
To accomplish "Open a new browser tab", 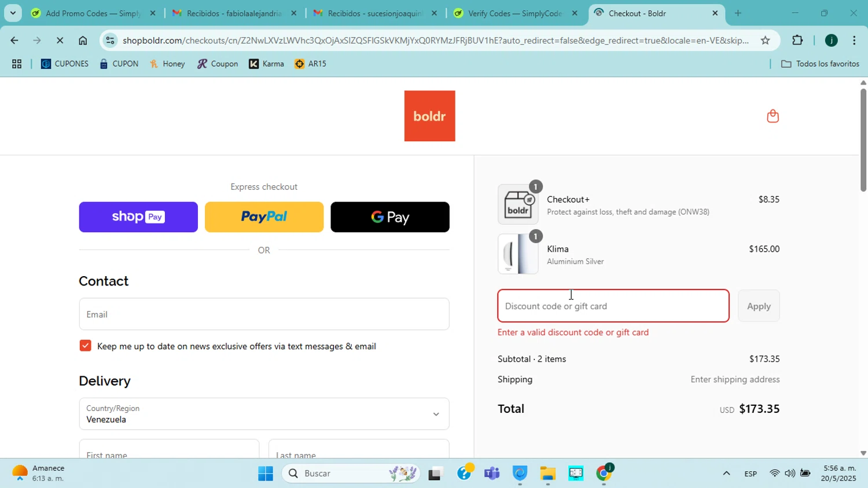I will point(738,13).
